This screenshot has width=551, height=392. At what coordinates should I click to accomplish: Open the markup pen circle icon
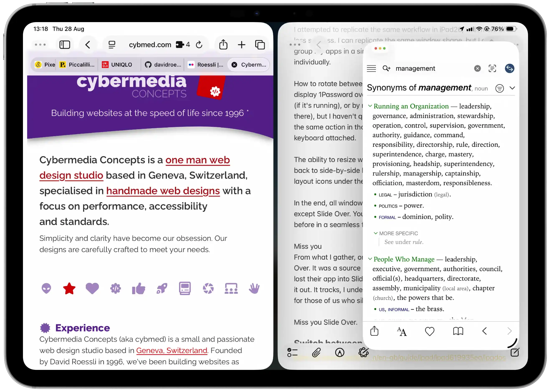point(340,353)
